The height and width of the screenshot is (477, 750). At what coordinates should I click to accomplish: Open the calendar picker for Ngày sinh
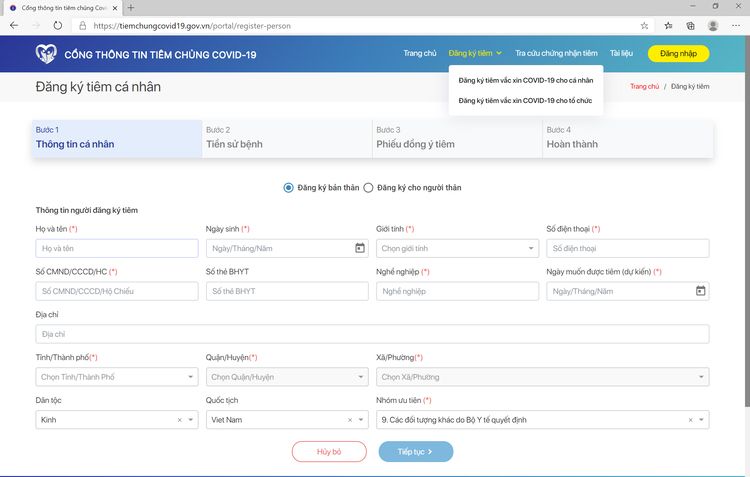(x=360, y=248)
